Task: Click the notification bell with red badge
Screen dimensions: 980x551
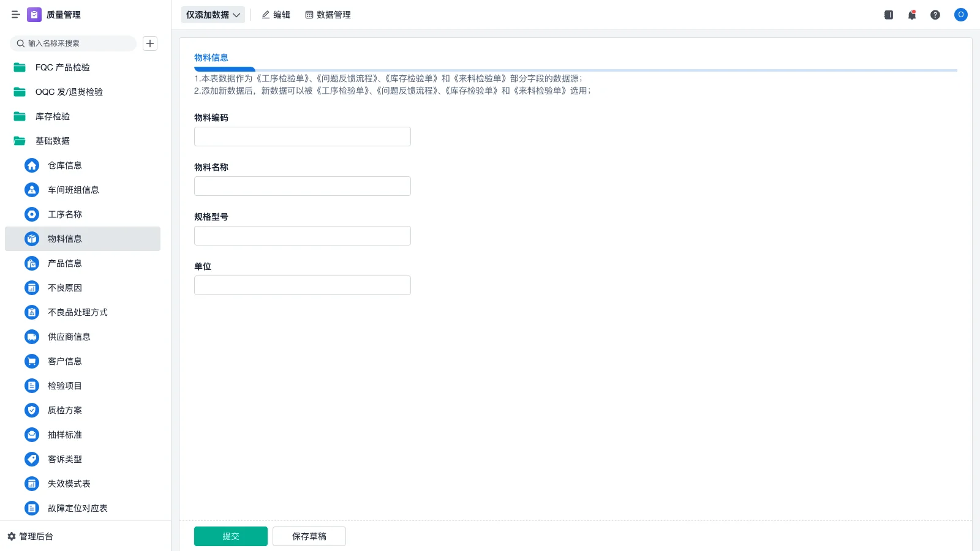Action: coord(911,15)
